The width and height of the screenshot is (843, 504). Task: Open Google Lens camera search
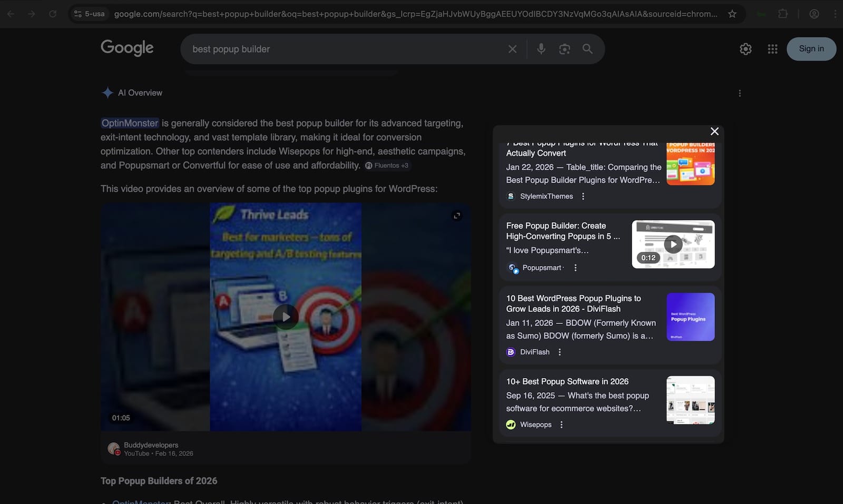pos(564,48)
